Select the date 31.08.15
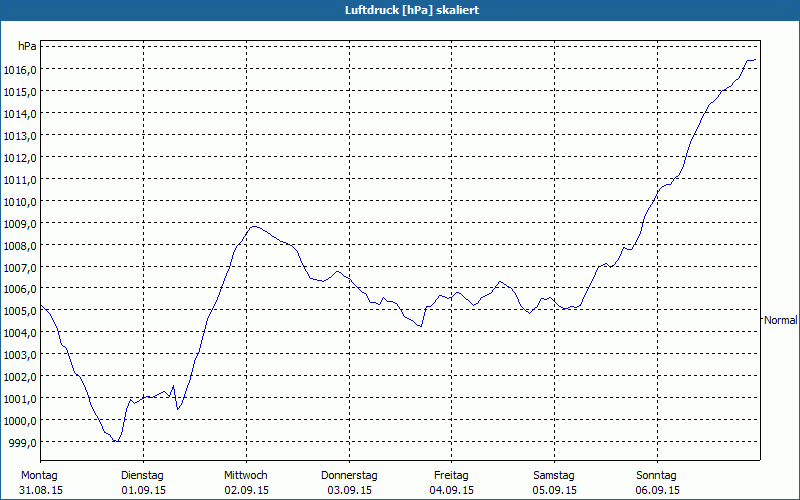Screen dimensions: 800x500 (x=41, y=490)
